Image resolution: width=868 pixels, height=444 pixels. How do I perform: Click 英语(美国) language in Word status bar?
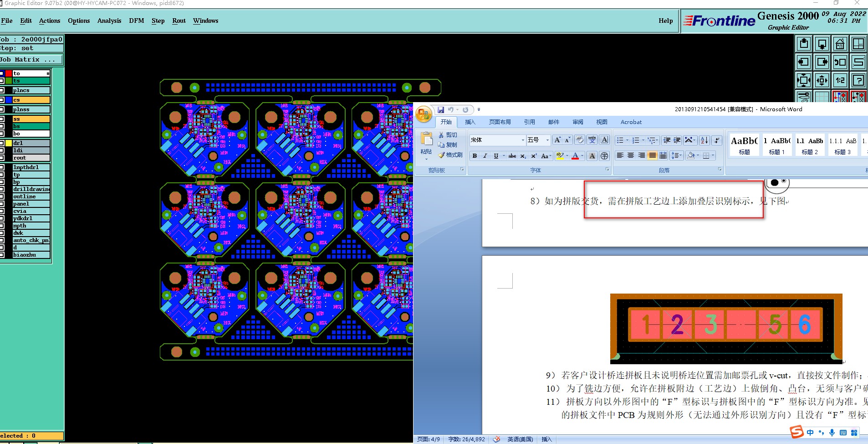pyautogui.click(x=520, y=439)
